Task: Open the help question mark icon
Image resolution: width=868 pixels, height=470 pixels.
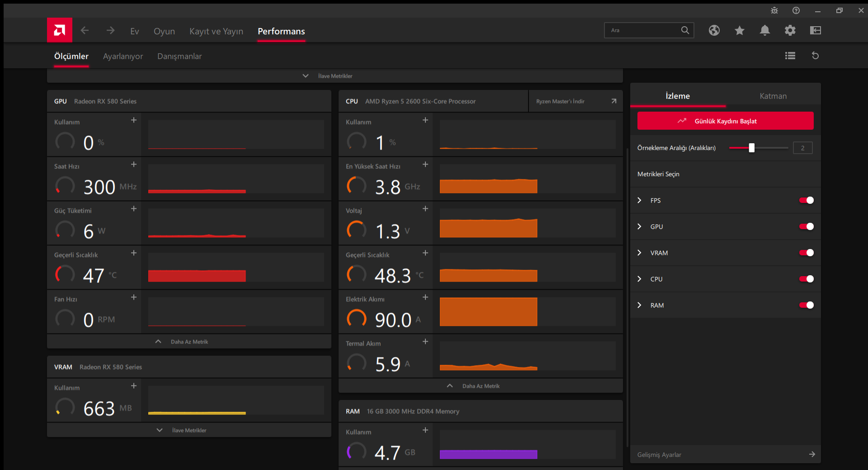Action: 796,10
